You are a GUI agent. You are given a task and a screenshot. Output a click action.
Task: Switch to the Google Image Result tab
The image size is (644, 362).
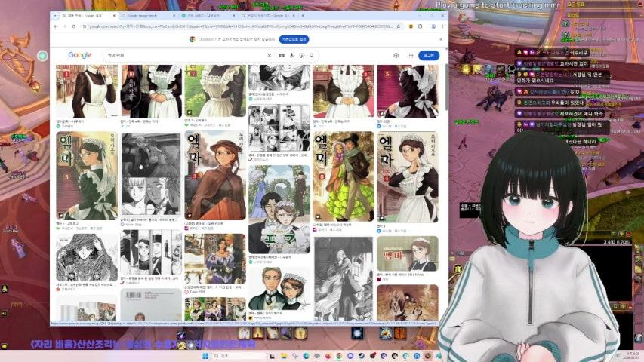click(148, 16)
